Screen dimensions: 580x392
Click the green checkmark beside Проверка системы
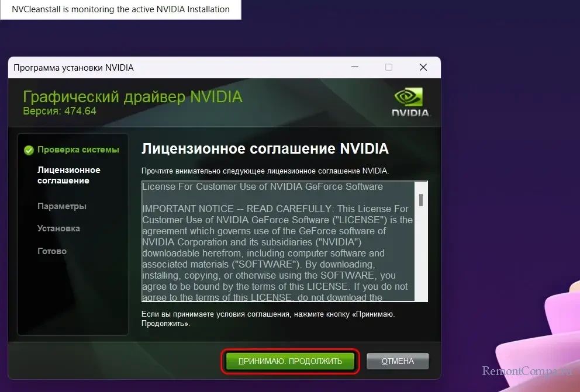pyautogui.click(x=29, y=150)
